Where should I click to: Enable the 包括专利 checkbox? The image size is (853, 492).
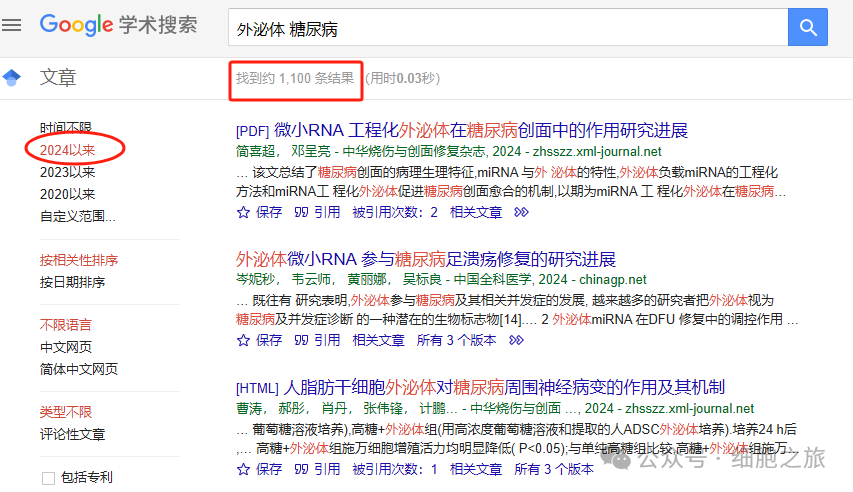pos(48,478)
